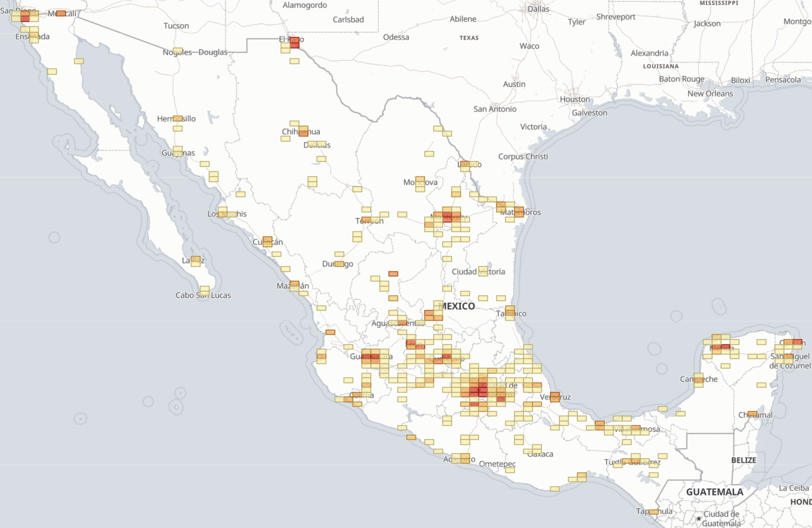
Task: Click the red cell over Monterrey
Action: point(448,216)
